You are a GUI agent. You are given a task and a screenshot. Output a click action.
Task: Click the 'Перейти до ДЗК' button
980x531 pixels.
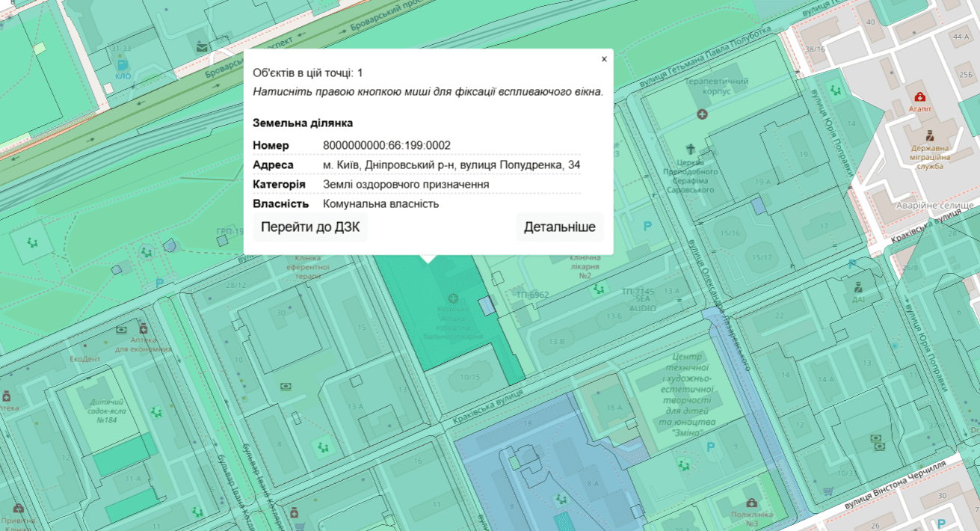pyautogui.click(x=310, y=227)
